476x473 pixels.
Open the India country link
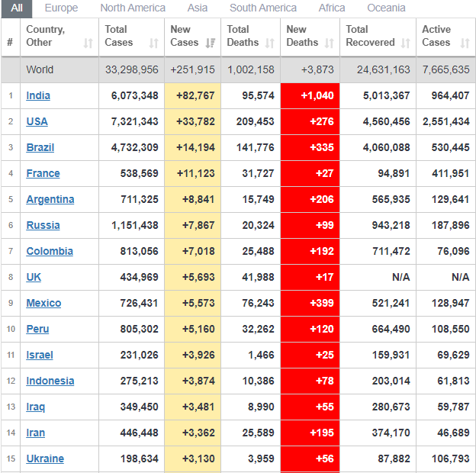click(38, 95)
